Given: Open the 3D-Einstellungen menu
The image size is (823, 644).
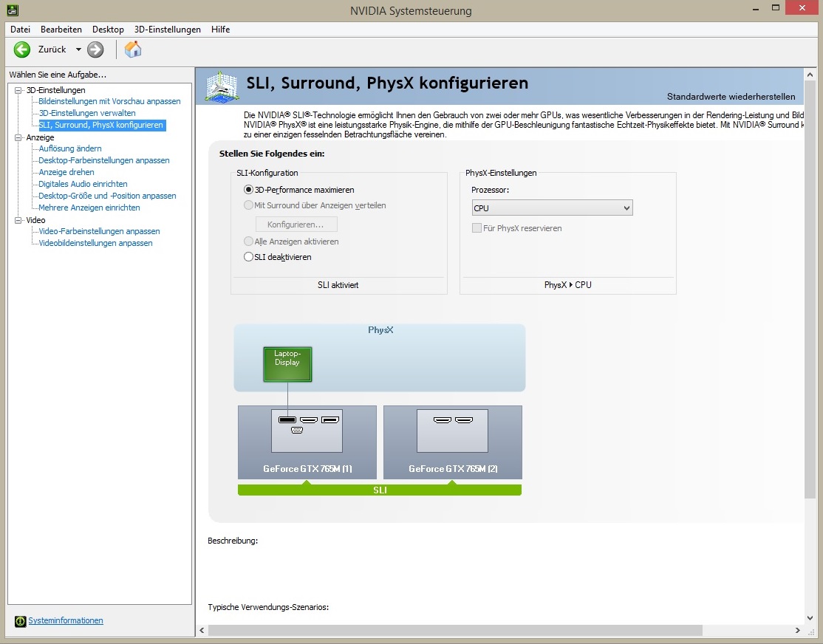Looking at the screenshot, I should (x=168, y=30).
